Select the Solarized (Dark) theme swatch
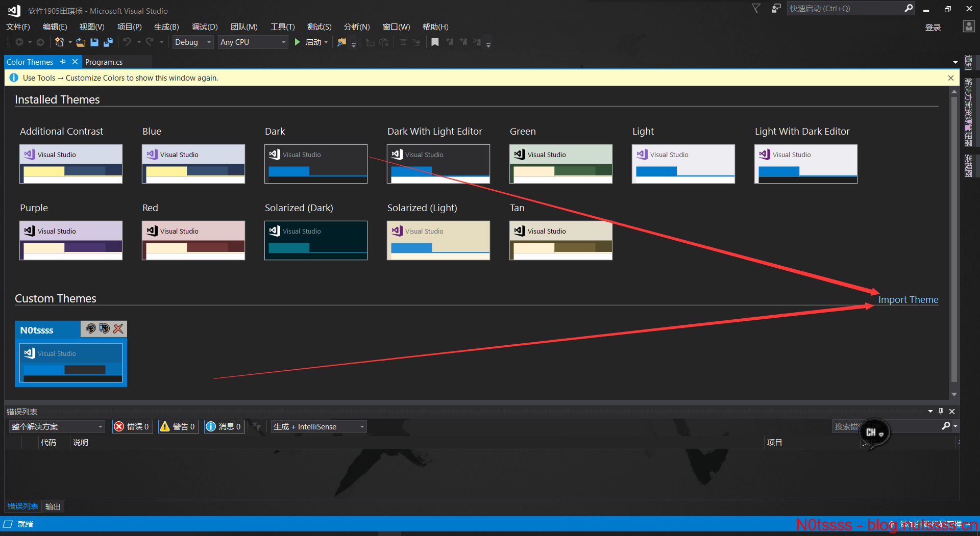This screenshot has height=536, width=980. click(x=316, y=240)
